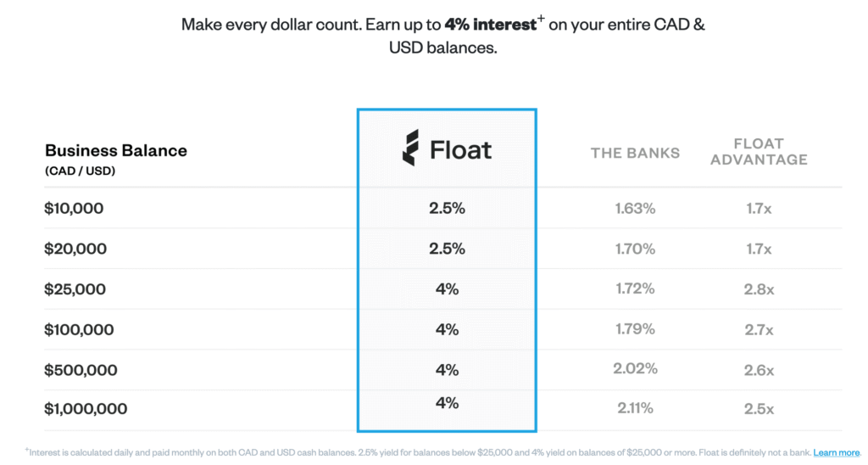Click the banks' 2.11% rate cell
Screen dimensions: 868x465
coord(635,409)
